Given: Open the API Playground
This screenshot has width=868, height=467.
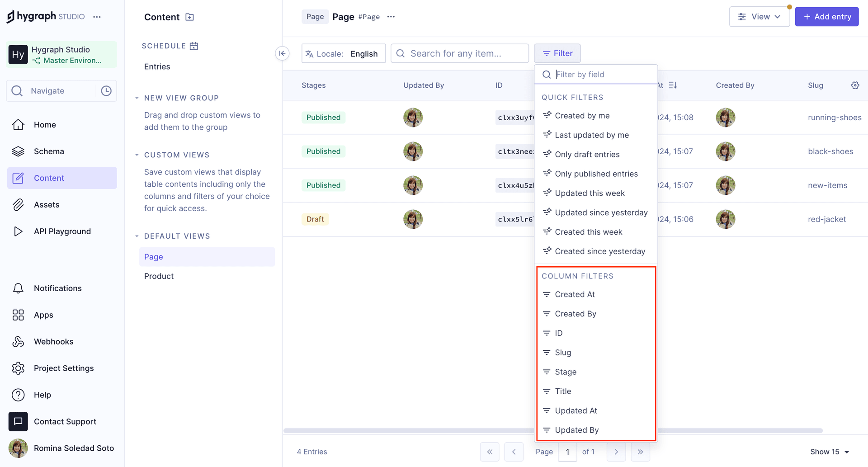Looking at the screenshot, I should point(62,231).
